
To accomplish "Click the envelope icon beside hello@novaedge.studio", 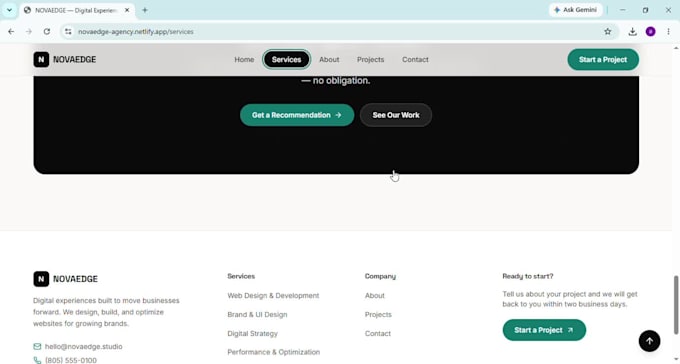I will click(37, 346).
